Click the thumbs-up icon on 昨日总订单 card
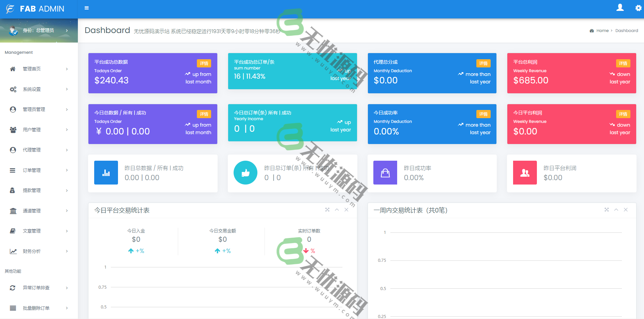This screenshot has width=644, height=319. click(x=245, y=173)
